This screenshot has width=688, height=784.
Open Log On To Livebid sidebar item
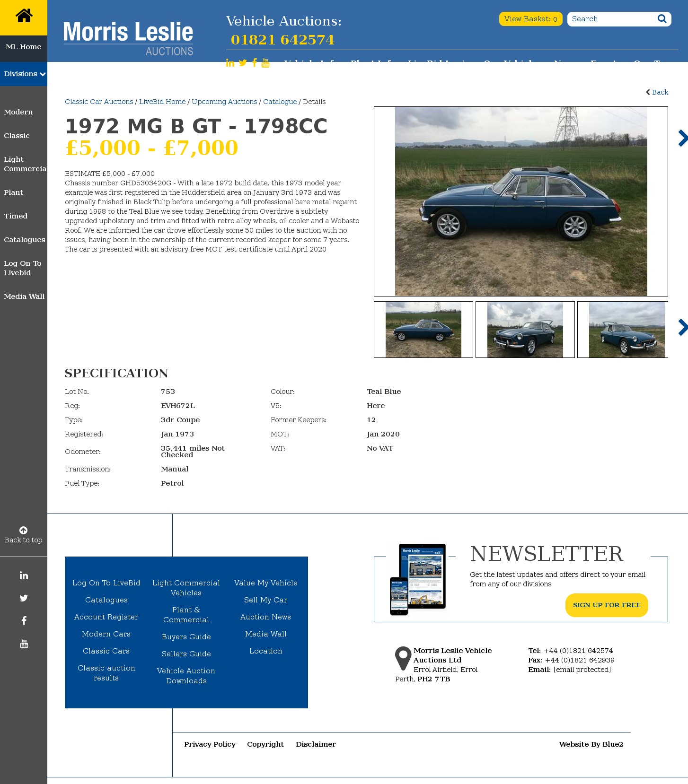click(23, 268)
